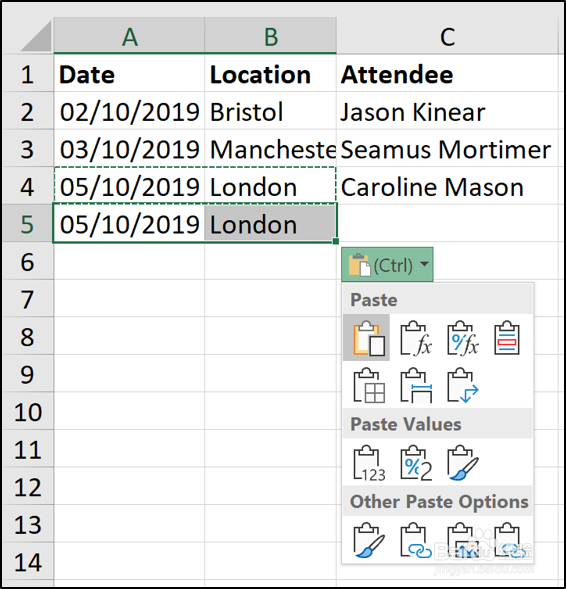Click cell containing Caroline Mason
The image size is (566, 589).
[447, 187]
